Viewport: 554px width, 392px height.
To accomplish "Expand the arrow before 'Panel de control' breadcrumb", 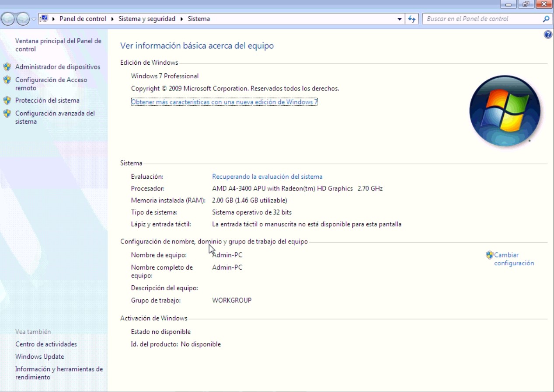I will (54, 19).
